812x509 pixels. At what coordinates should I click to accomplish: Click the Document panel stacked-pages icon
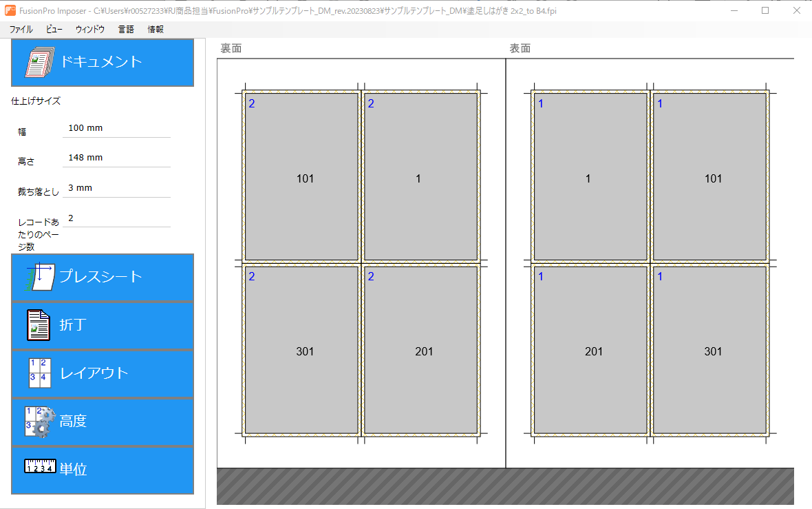40,62
